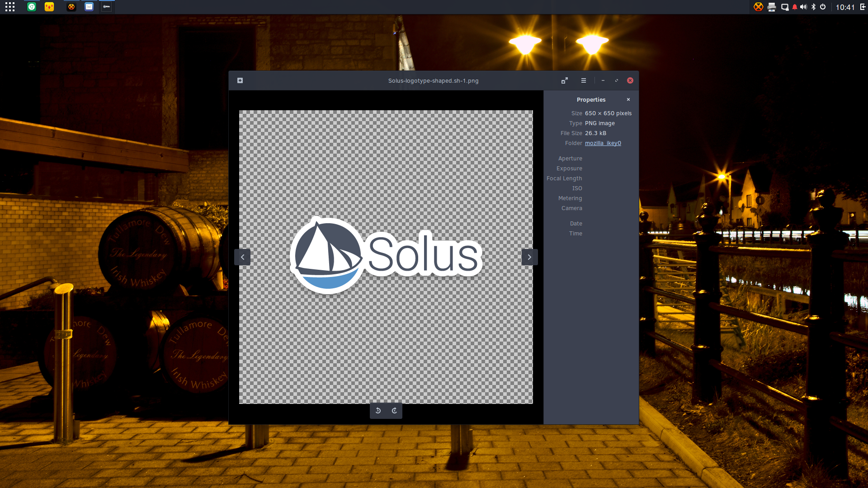Screen dimensions: 868x488
Task: Click the Metering property label
Action: click(570, 198)
